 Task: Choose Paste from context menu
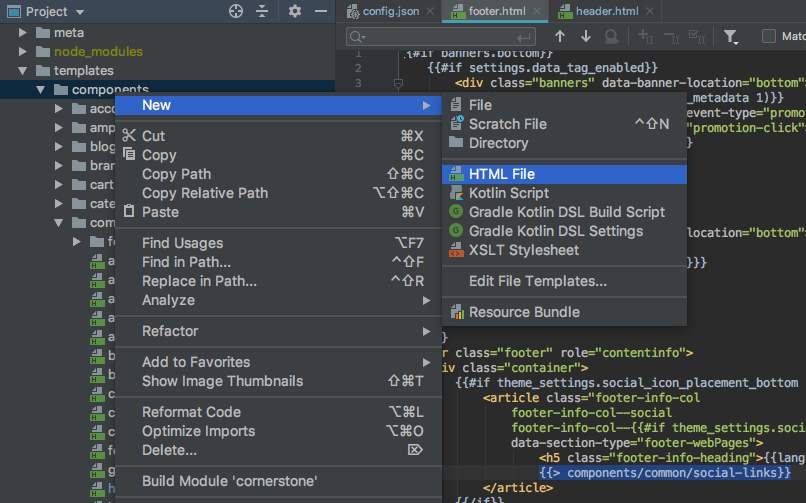tap(278, 212)
